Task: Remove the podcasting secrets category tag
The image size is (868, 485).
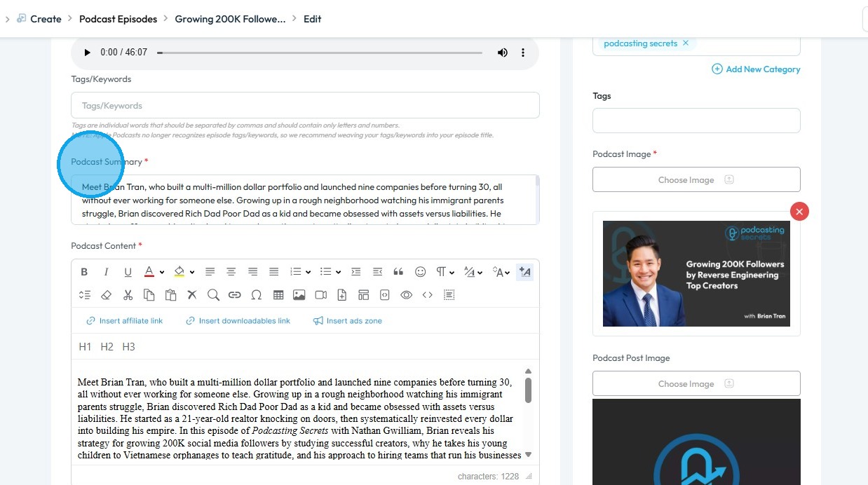Action: (x=686, y=43)
